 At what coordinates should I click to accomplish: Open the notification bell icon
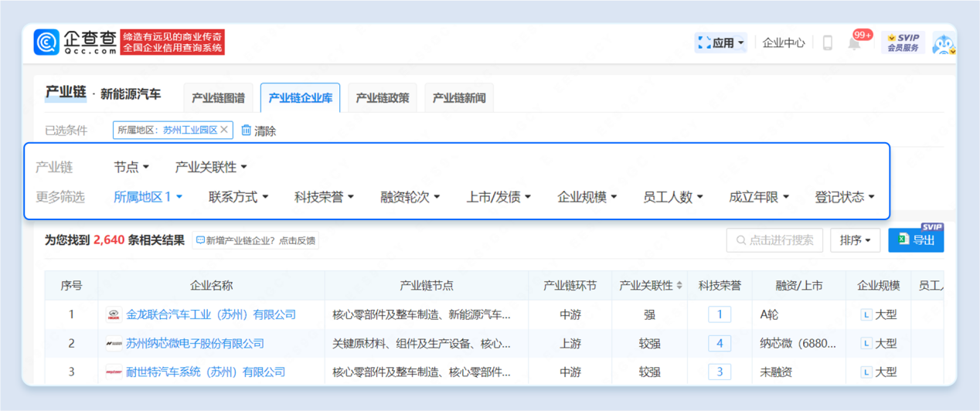tap(854, 43)
